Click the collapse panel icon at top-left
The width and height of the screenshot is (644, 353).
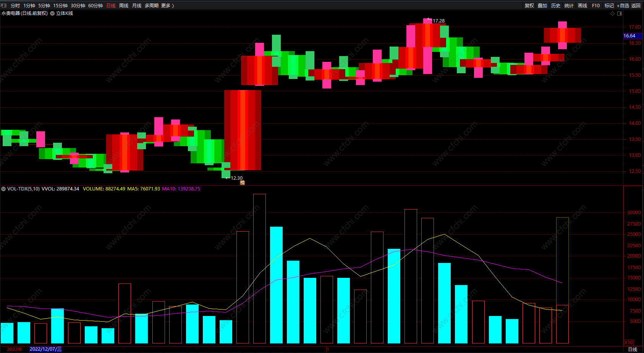[x=4, y=5]
